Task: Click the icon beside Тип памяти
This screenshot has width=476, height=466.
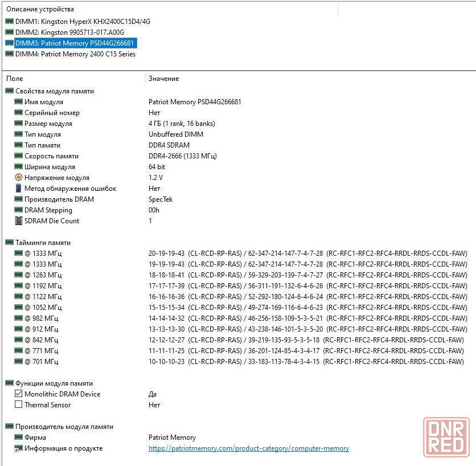Action: click(x=19, y=145)
